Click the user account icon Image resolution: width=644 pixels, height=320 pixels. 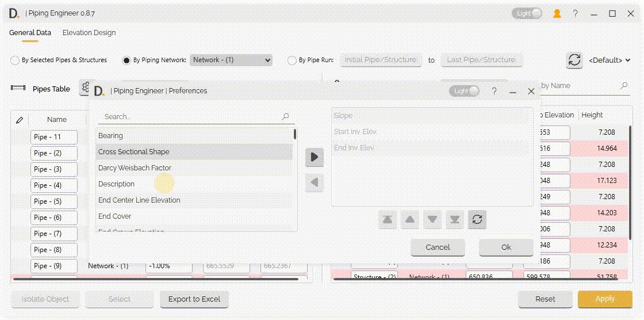click(x=557, y=14)
